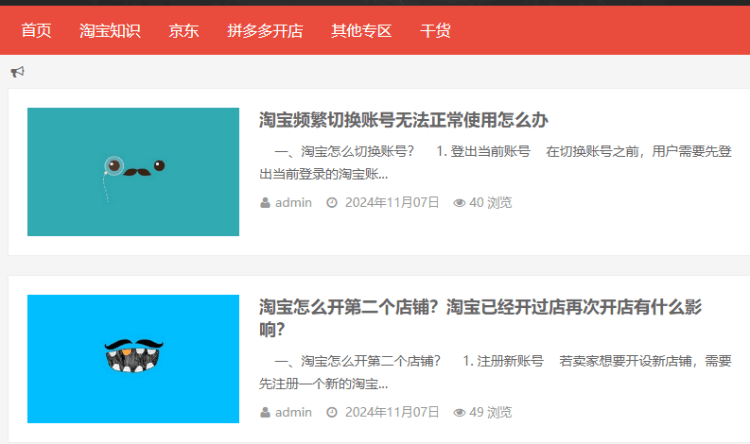
Task: Select the 京东 navigation item
Action: (183, 31)
